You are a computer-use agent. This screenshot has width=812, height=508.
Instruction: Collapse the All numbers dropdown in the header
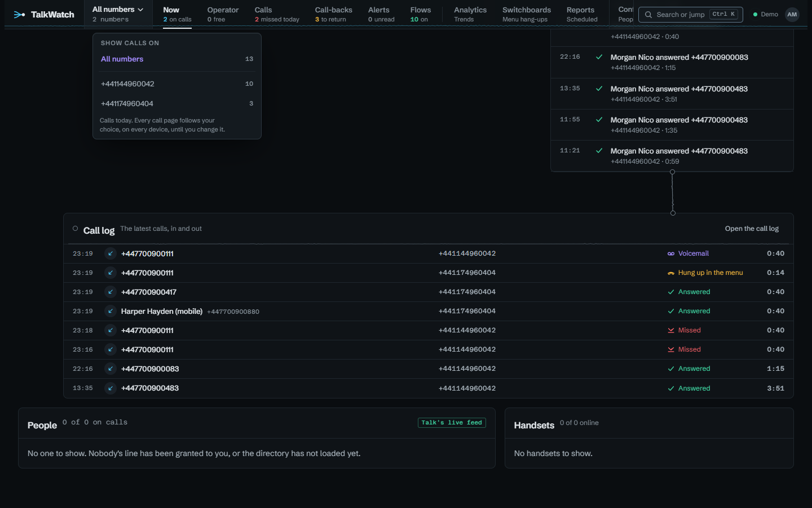pyautogui.click(x=118, y=14)
